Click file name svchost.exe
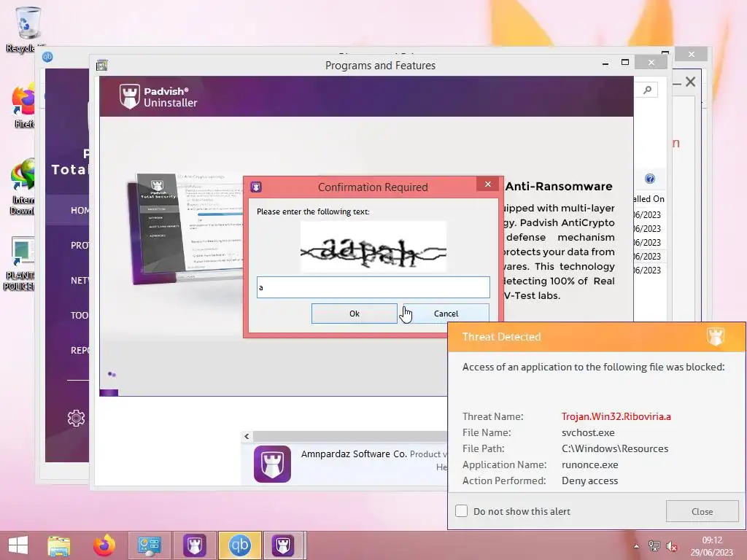 point(588,432)
